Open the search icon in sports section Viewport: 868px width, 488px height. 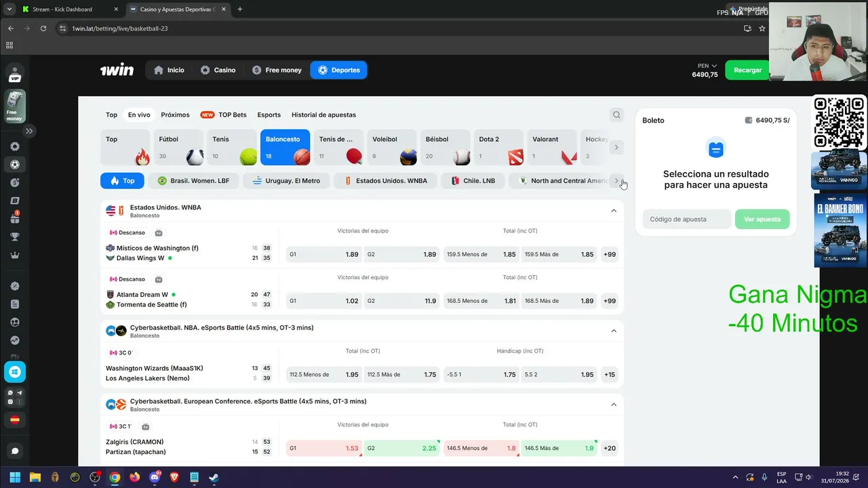coord(616,115)
